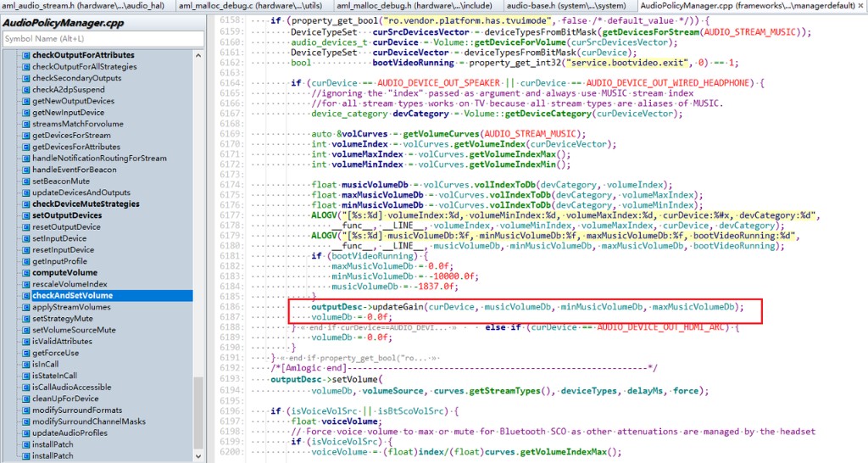Click line number 6186 in the gutter

point(230,307)
